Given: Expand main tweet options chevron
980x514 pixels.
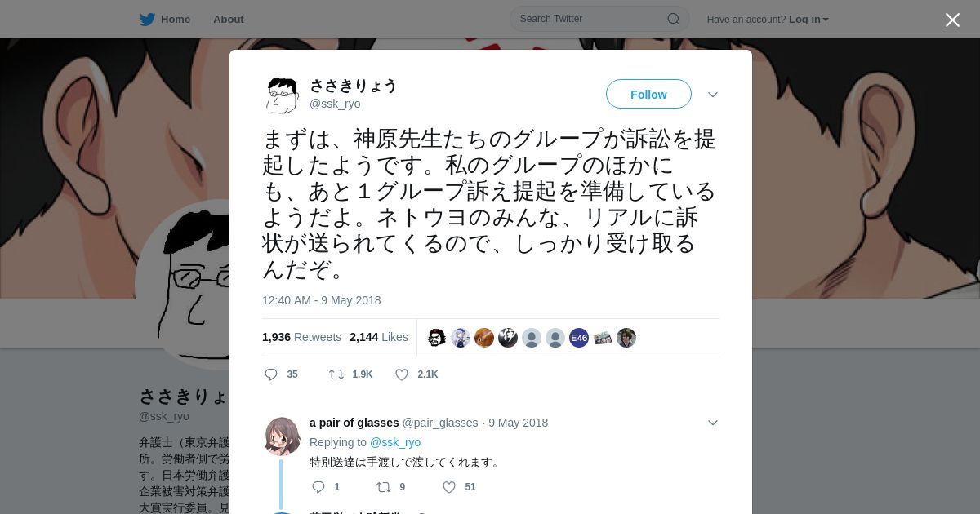Looking at the screenshot, I should (x=713, y=95).
